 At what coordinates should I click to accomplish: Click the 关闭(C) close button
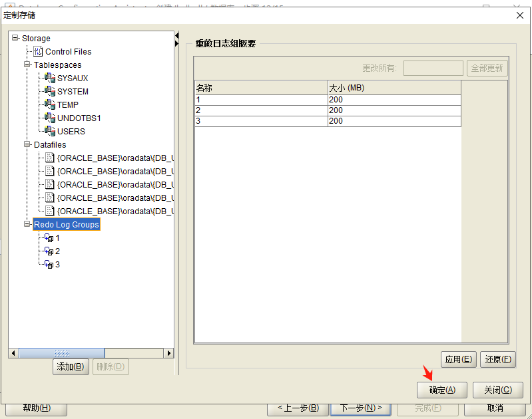[x=498, y=390]
